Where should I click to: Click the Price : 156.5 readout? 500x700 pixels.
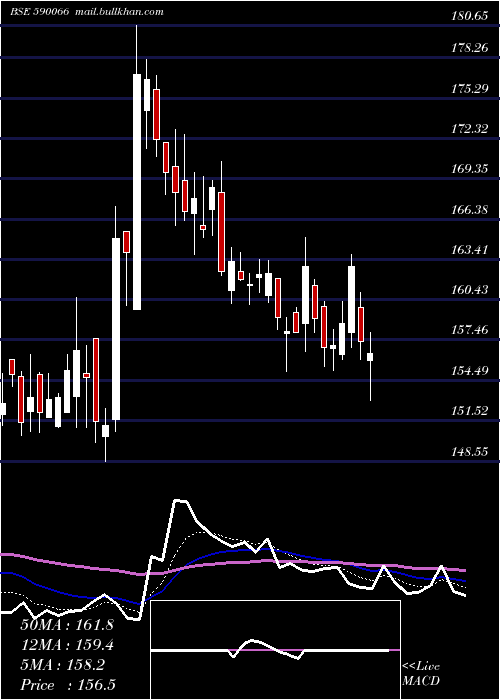pyautogui.click(x=68, y=685)
